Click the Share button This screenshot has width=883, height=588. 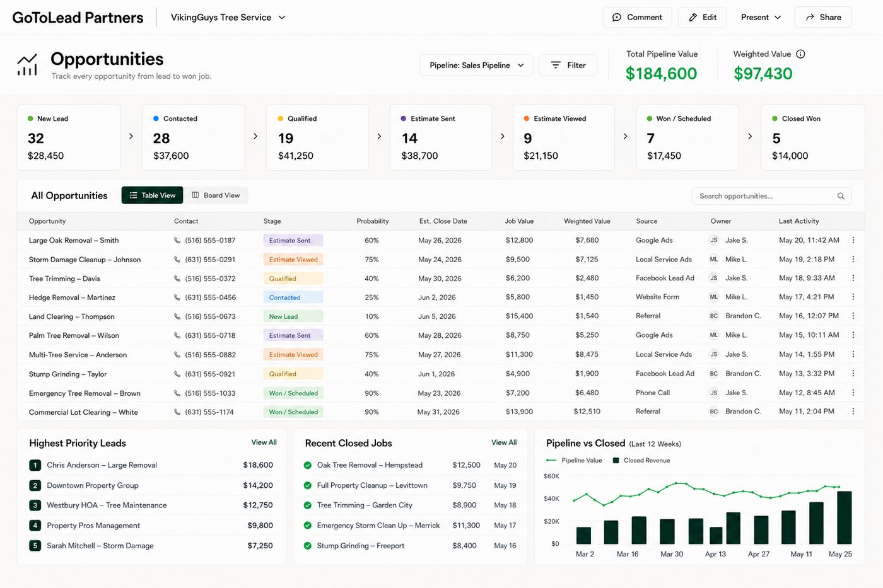coord(823,18)
